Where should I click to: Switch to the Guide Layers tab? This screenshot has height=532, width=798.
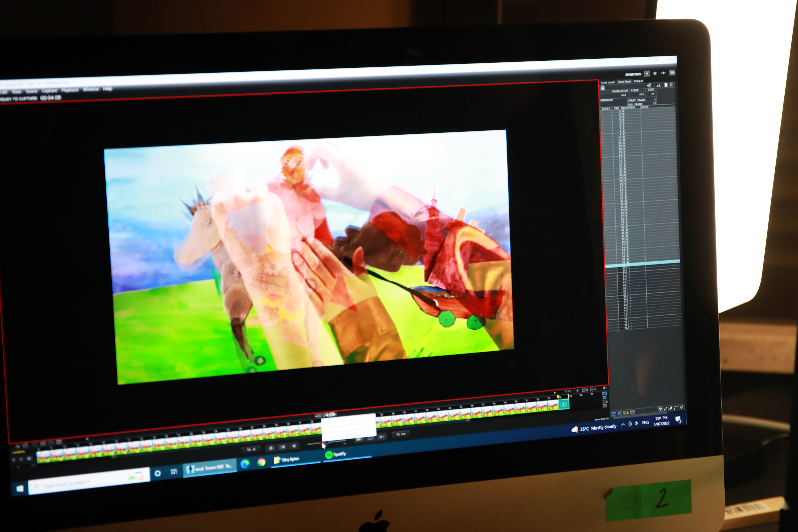point(608,82)
